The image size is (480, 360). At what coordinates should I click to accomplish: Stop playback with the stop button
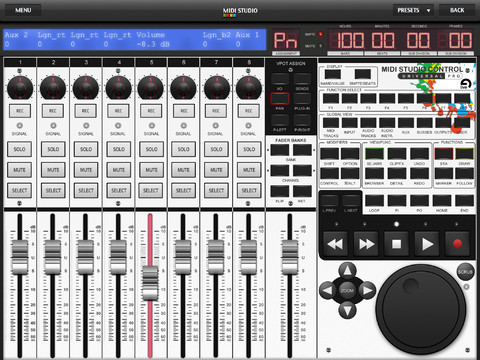tap(396, 244)
